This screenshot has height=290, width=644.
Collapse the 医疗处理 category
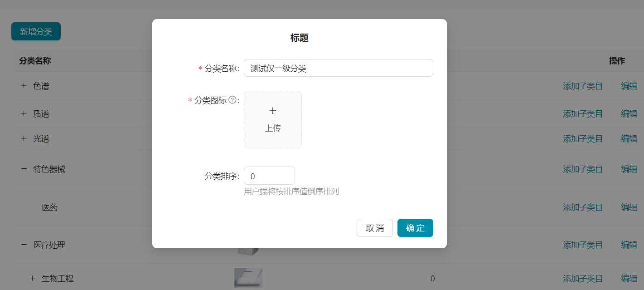pos(24,245)
